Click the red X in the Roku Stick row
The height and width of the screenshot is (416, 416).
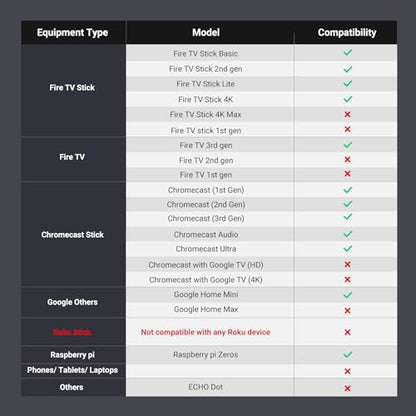(347, 332)
